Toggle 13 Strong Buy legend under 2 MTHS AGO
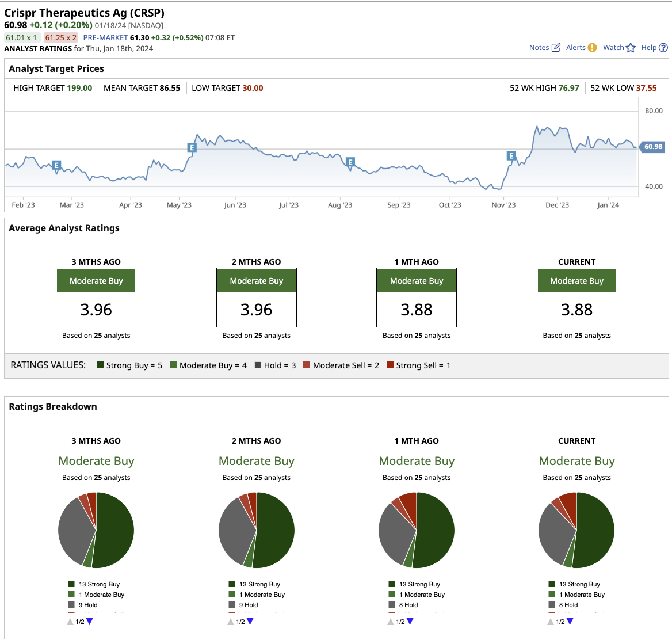Screen dimensions: 672x640 click(x=255, y=584)
